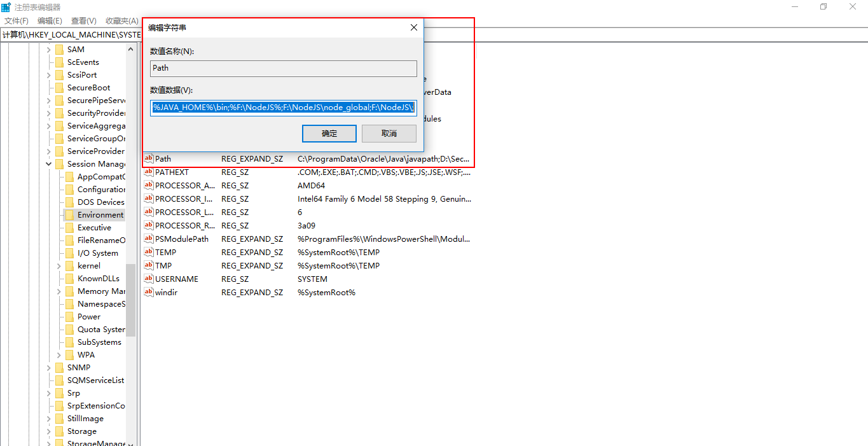The width and height of the screenshot is (868, 446).
Task: Click REG_EXPAND_SZ type in windir row
Action: tap(252, 293)
